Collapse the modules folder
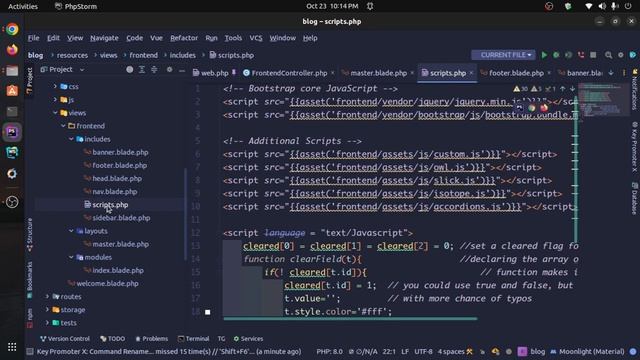 (71, 257)
